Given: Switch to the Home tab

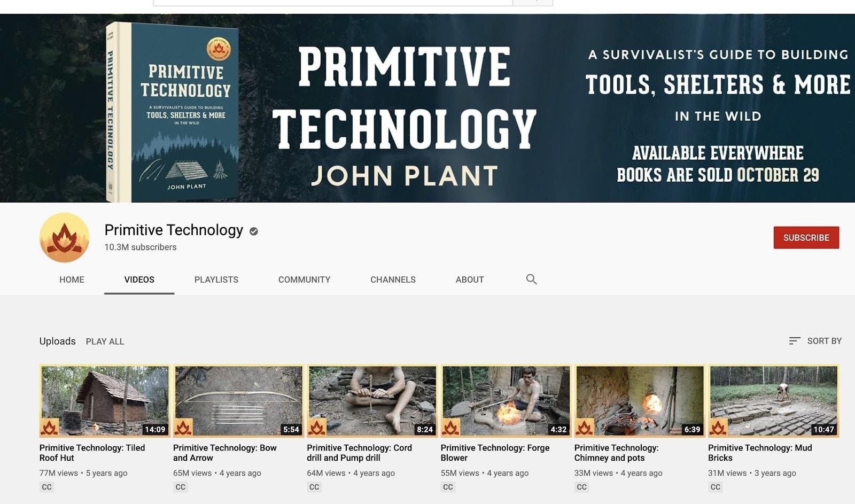Looking at the screenshot, I should [72, 280].
